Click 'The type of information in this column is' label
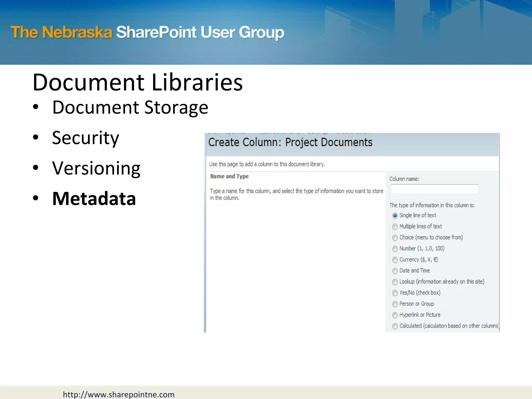532x399 pixels. click(x=432, y=205)
